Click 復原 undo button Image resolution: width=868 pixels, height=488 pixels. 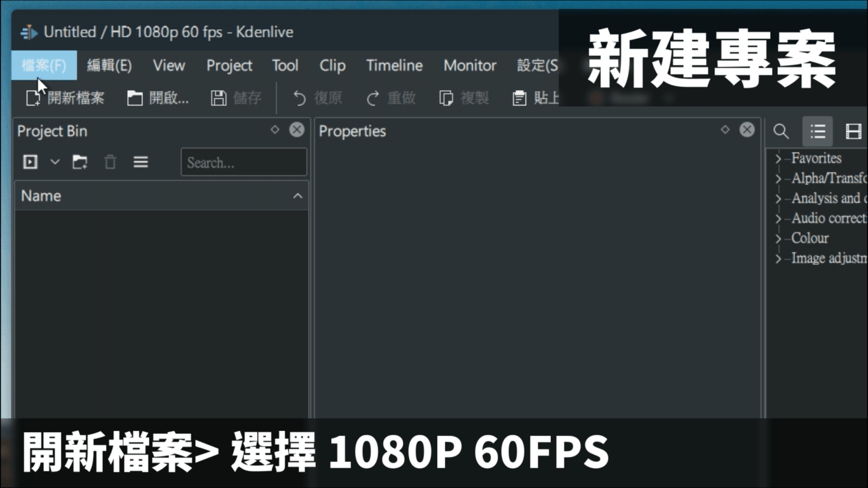coord(317,98)
